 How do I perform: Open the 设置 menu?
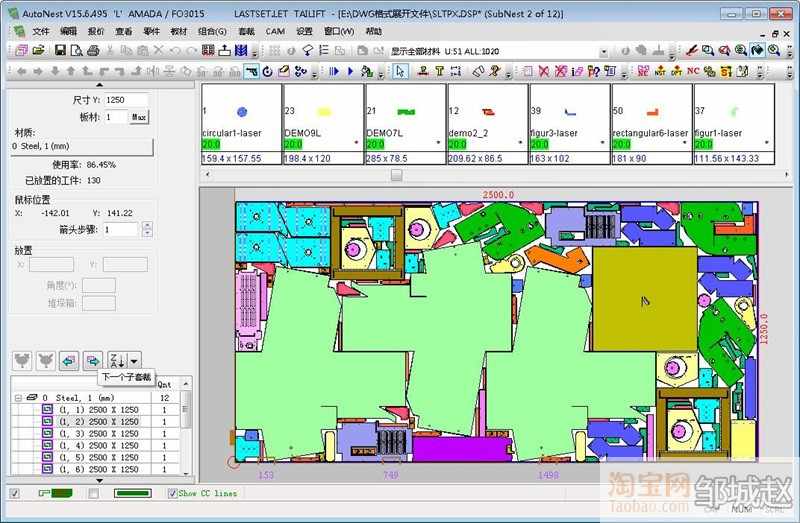(x=304, y=32)
